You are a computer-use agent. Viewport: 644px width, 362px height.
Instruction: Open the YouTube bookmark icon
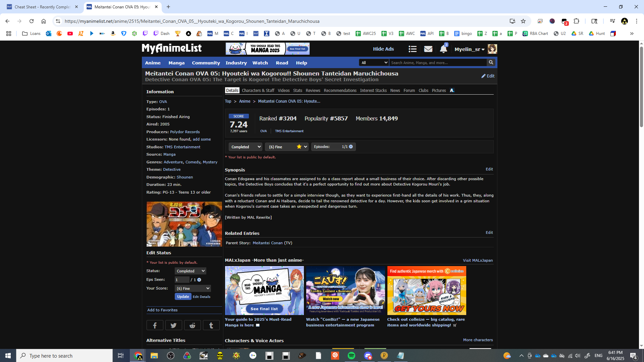[70, 34]
